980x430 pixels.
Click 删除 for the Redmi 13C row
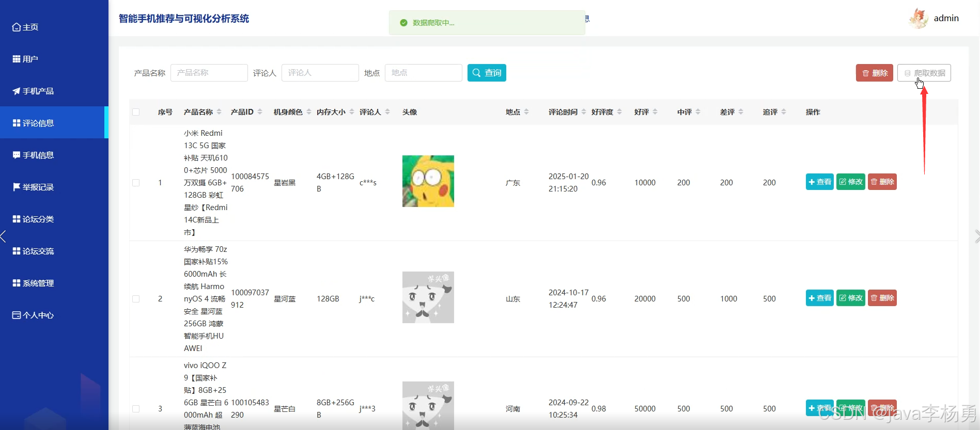click(x=882, y=182)
